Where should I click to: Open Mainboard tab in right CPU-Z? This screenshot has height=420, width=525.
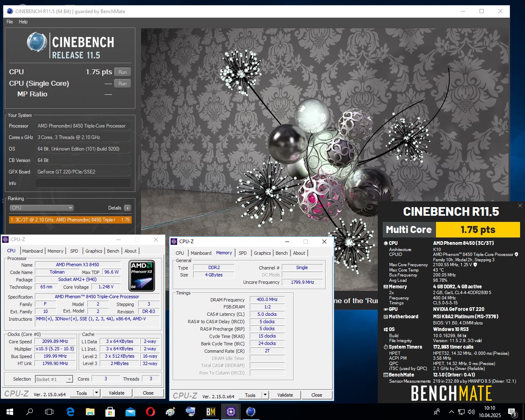[x=201, y=253]
